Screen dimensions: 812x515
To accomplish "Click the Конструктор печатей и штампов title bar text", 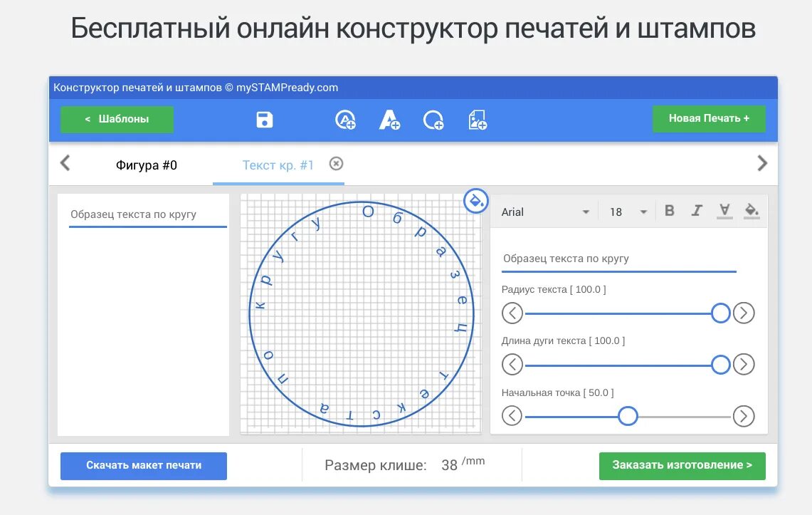I will coord(196,88).
